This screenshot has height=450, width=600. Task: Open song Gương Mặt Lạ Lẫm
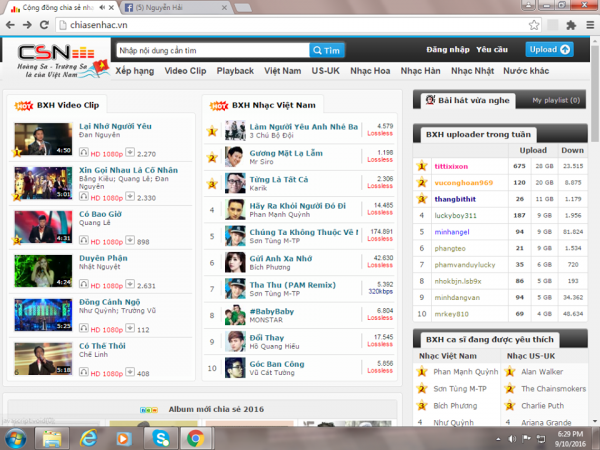point(279,151)
